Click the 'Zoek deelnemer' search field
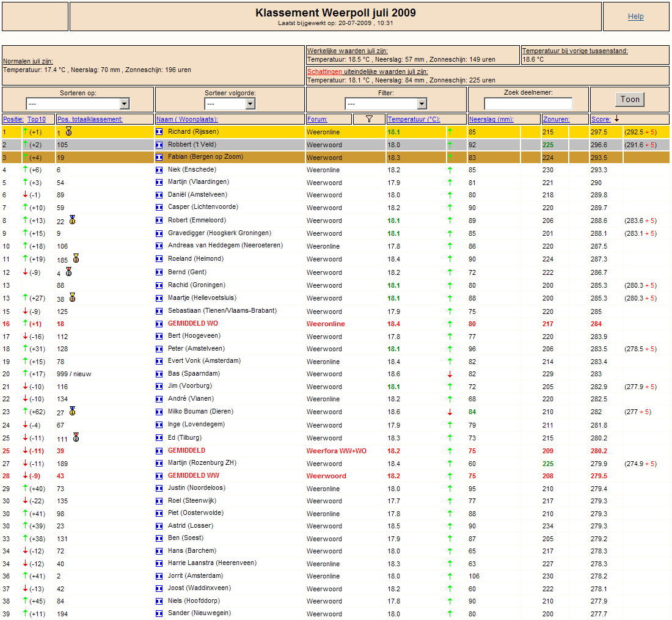The height and width of the screenshot is (620, 672). [x=528, y=104]
